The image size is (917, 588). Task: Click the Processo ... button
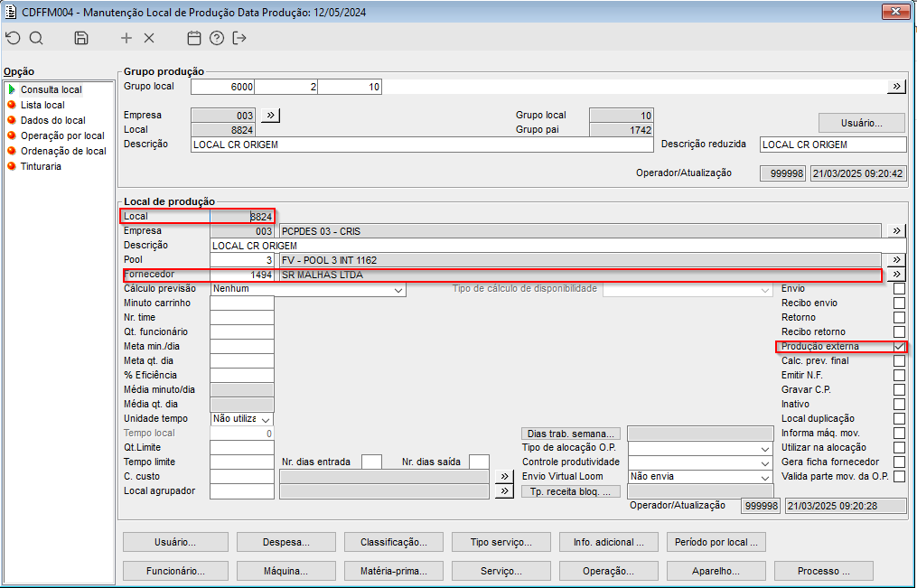824,571
